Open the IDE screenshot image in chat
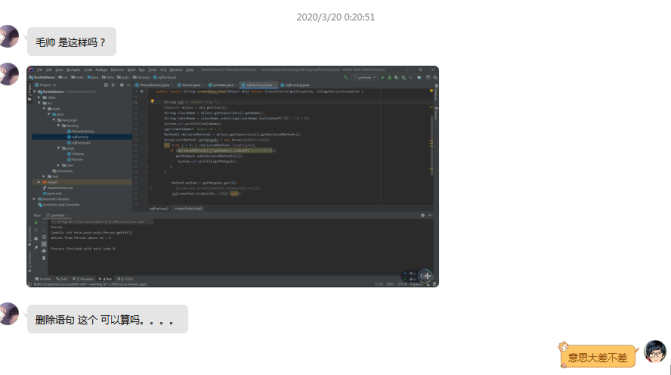Viewport: 671px width, 375px height. pos(233,176)
